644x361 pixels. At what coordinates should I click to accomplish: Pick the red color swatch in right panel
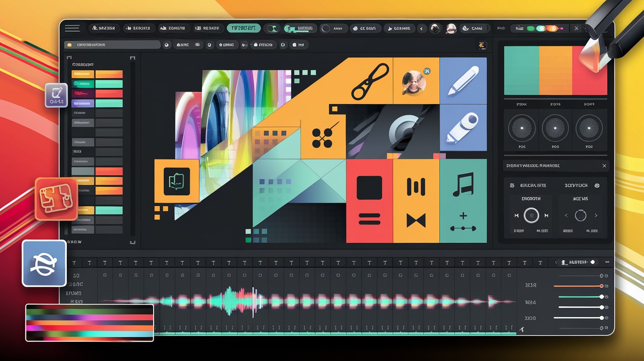[x=590, y=70]
